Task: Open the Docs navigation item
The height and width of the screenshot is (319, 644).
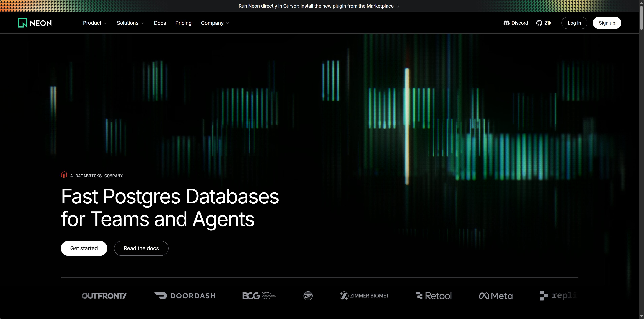Action: point(160,23)
